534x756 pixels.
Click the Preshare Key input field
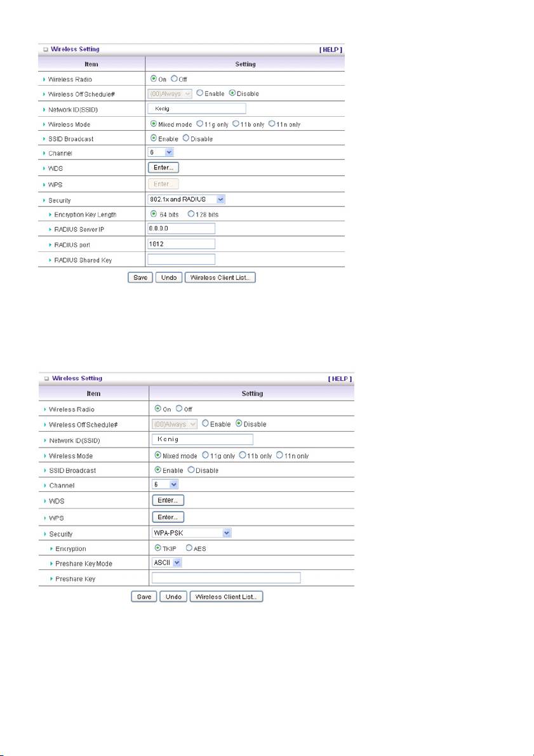(x=225, y=578)
